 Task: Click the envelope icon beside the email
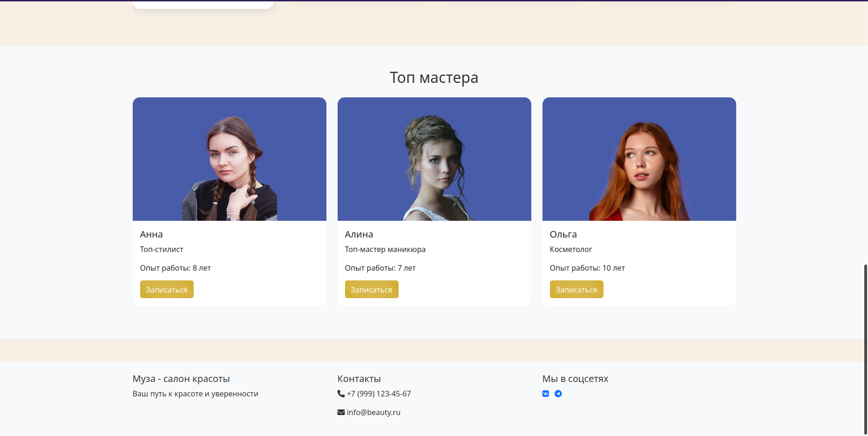(341, 412)
